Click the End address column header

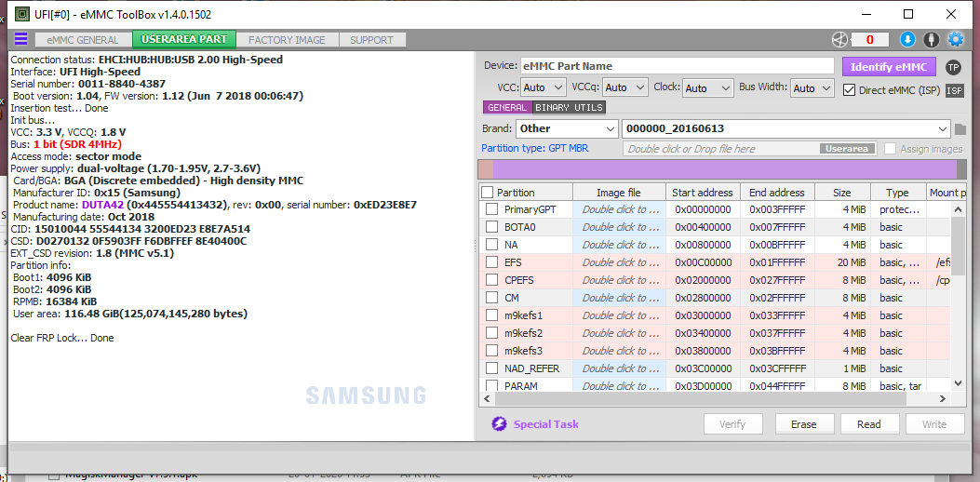pos(777,193)
